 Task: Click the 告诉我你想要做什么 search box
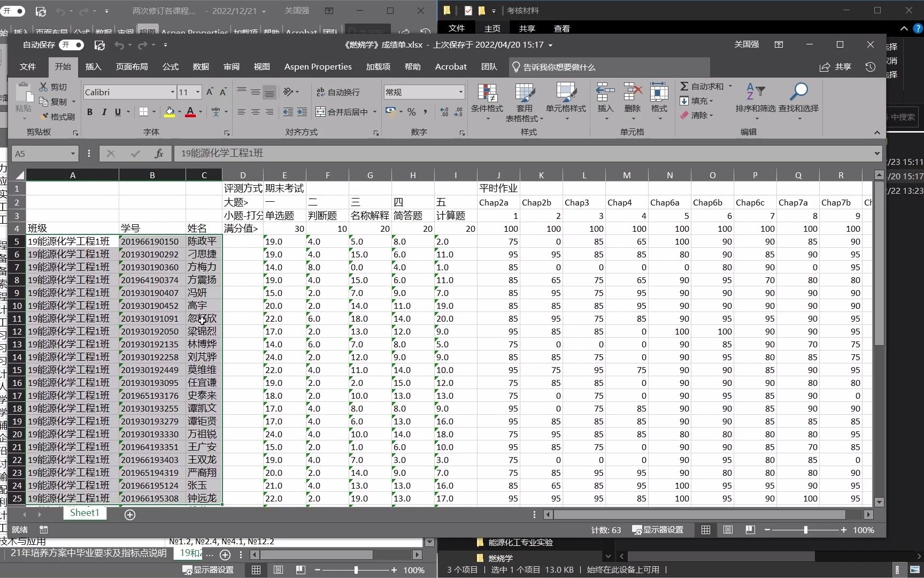(x=610, y=67)
